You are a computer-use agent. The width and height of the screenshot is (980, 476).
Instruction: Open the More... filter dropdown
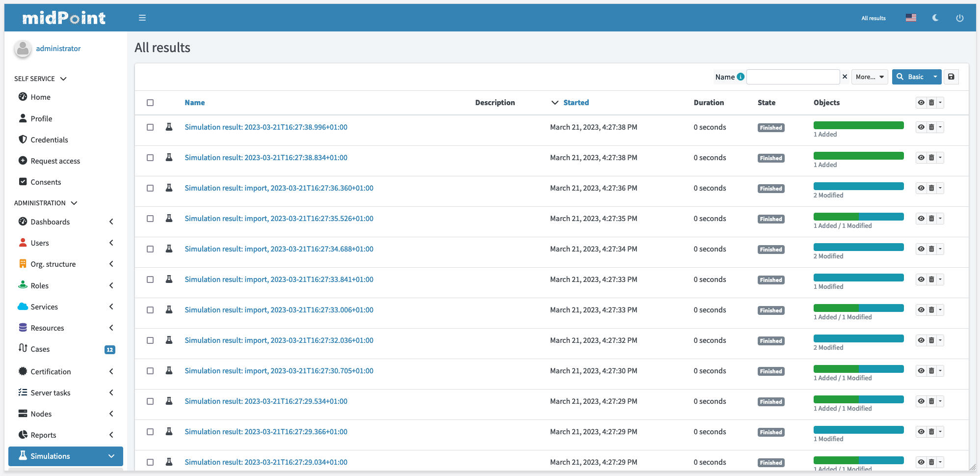(870, 77)
